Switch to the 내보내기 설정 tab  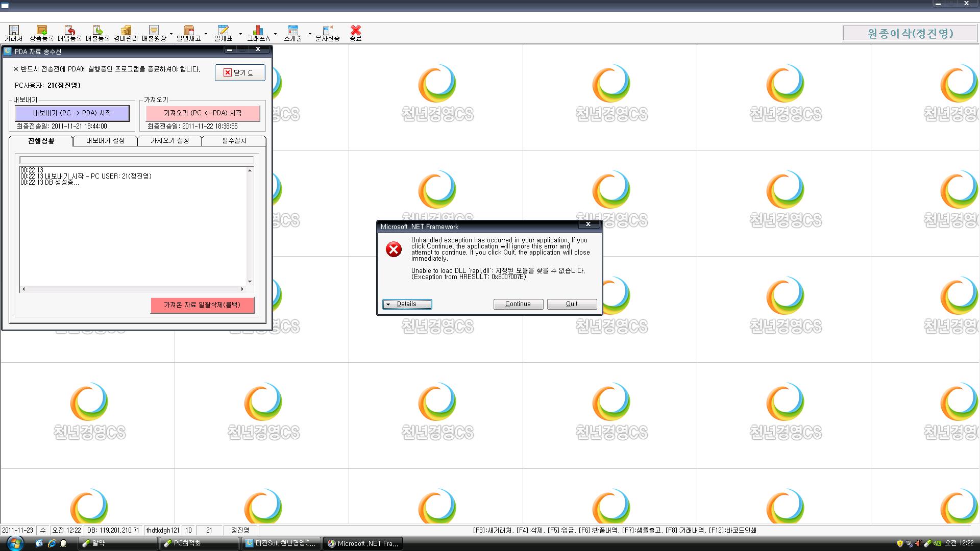[x=105, y=141]
